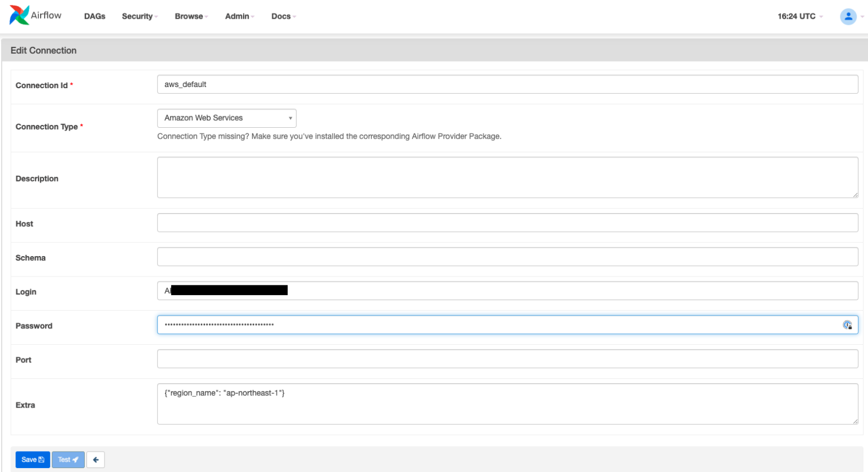Open the DAGs menu
The image size is (868, 472).
(94, 16)
